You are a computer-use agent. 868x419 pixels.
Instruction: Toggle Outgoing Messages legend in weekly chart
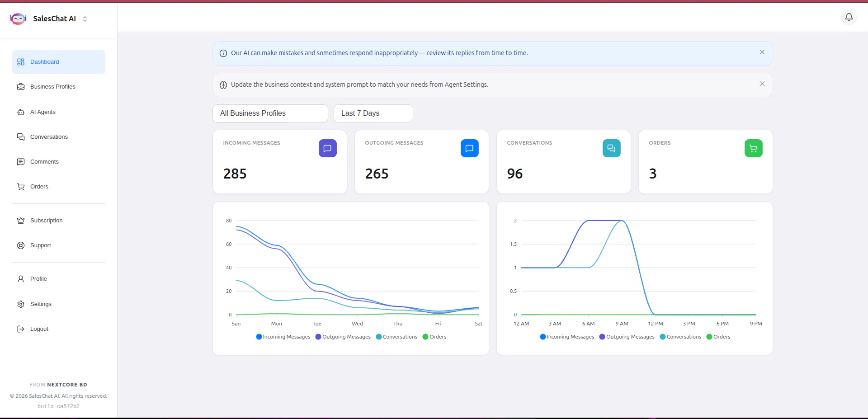pyautogui.click(x=343, y=337)
